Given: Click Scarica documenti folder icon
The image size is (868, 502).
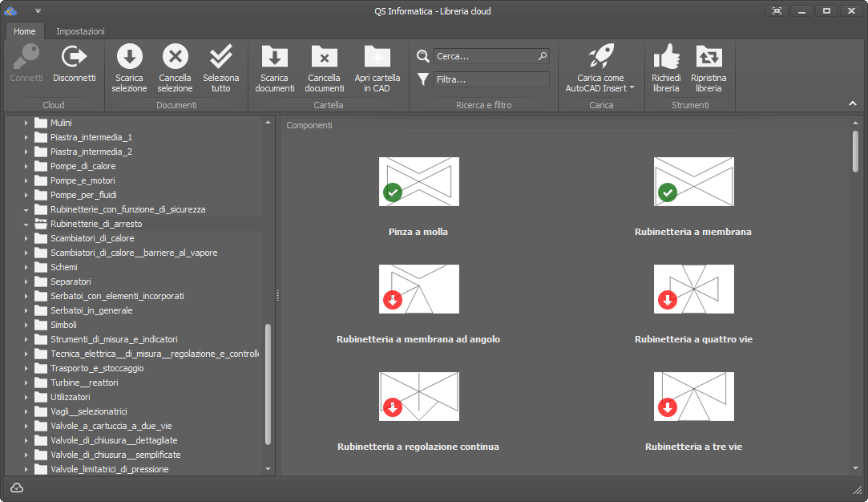Looking at the screenshot, I should pyautogui.click(x=274, y=57).
